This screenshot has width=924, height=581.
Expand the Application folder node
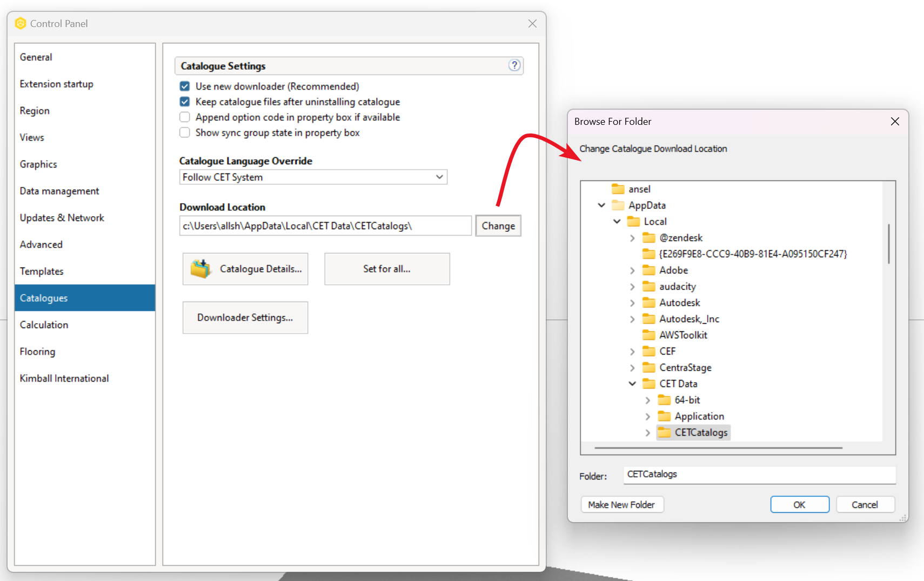(x=647, y=416)
